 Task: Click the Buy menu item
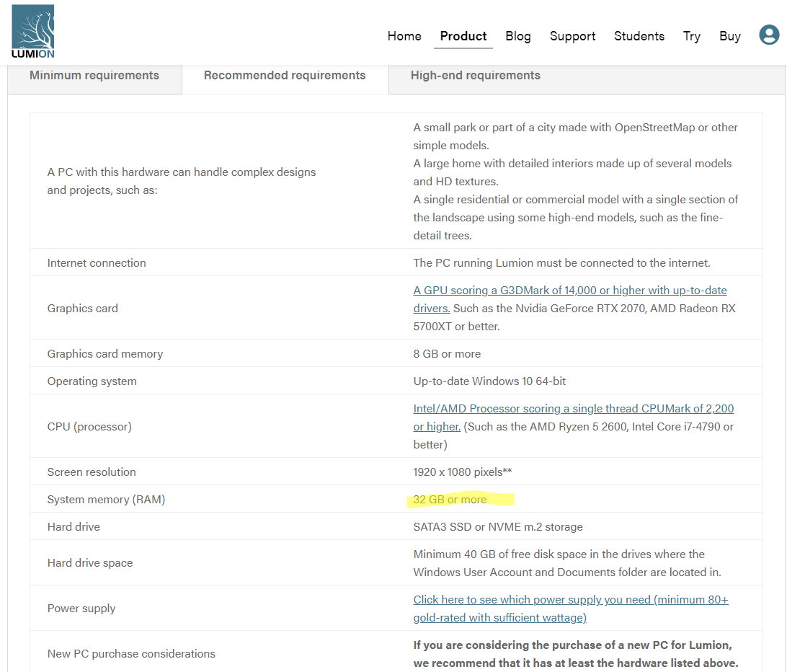coord(730,36)
